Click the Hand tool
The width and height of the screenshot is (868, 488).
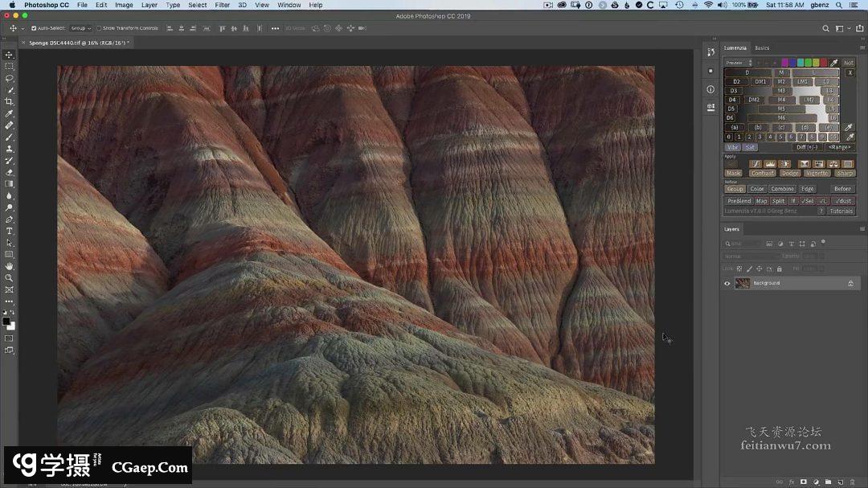[x=10, y=266]
